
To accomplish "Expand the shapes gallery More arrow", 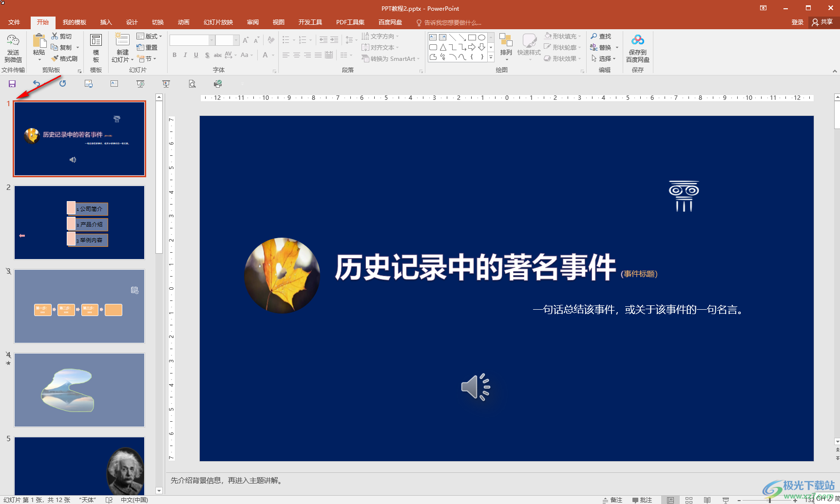I will point(491,57).
